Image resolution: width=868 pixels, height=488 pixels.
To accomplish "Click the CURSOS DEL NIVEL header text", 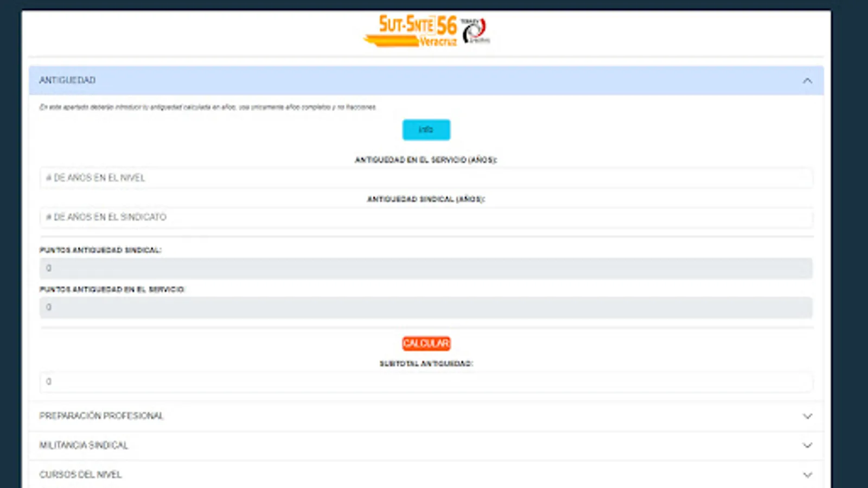I will [x=80, y=474].
